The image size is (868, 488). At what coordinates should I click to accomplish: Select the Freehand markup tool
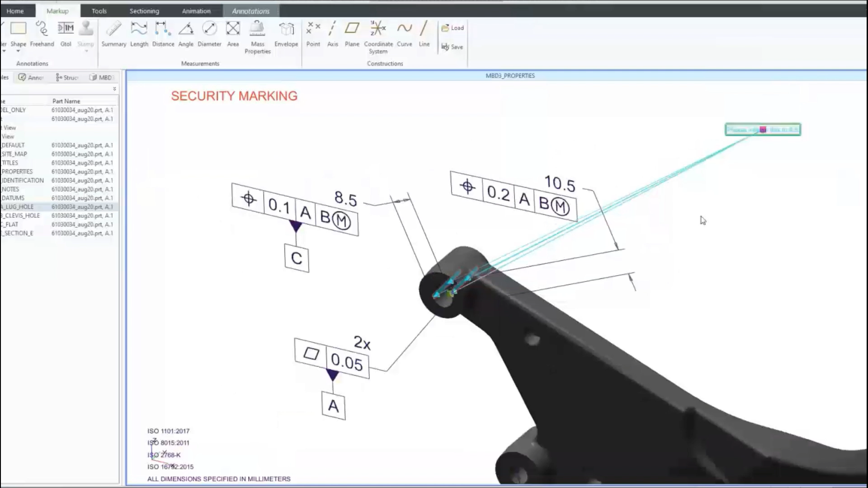(x=42, y=34)
